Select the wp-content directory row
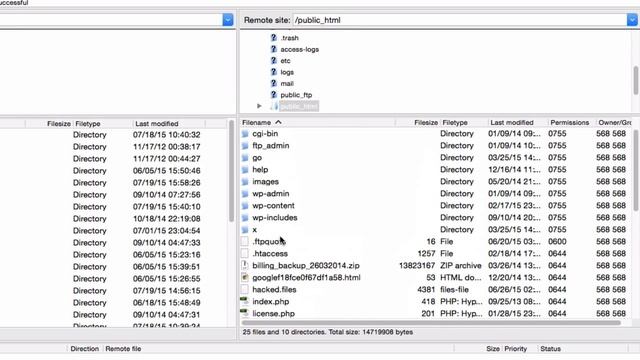The width and height of the screenshot is (640, 360). 436,206
